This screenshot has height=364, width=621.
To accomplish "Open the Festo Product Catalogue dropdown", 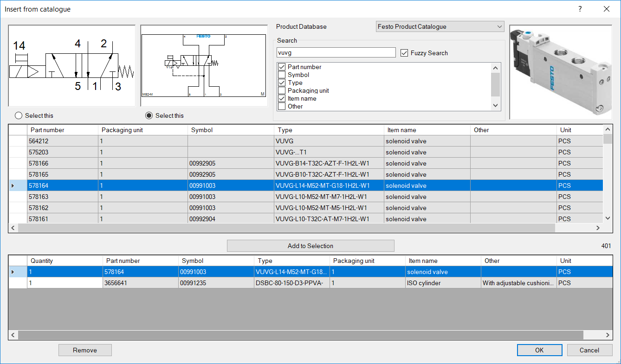I will click(x=440, y=26).
